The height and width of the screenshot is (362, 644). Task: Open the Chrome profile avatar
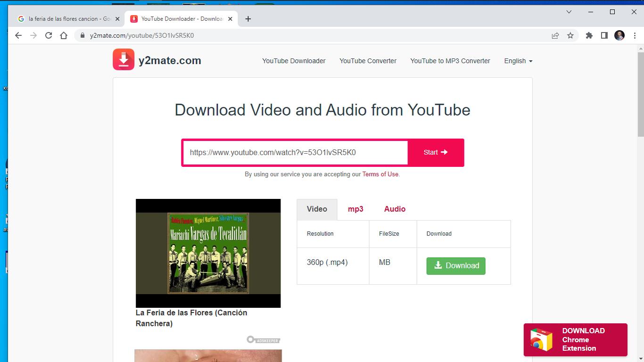[x=619, y=35]
